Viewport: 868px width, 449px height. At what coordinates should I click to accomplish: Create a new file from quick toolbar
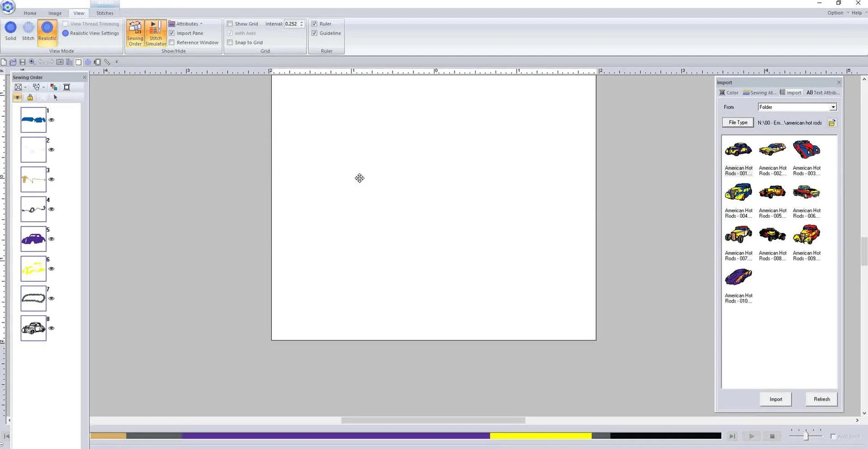pyautogui.click(x=4, y=62)
